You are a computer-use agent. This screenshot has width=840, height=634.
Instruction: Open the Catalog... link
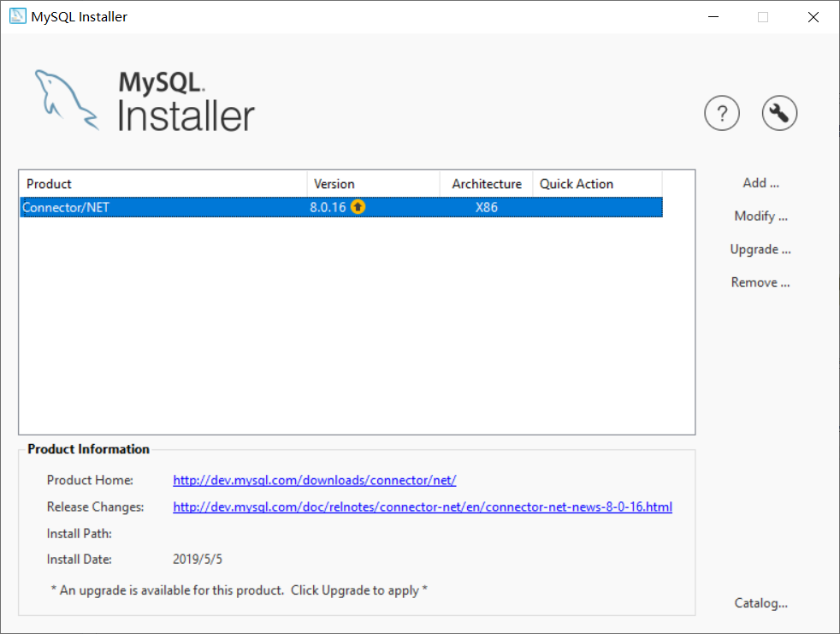click(x=760, y=603)
